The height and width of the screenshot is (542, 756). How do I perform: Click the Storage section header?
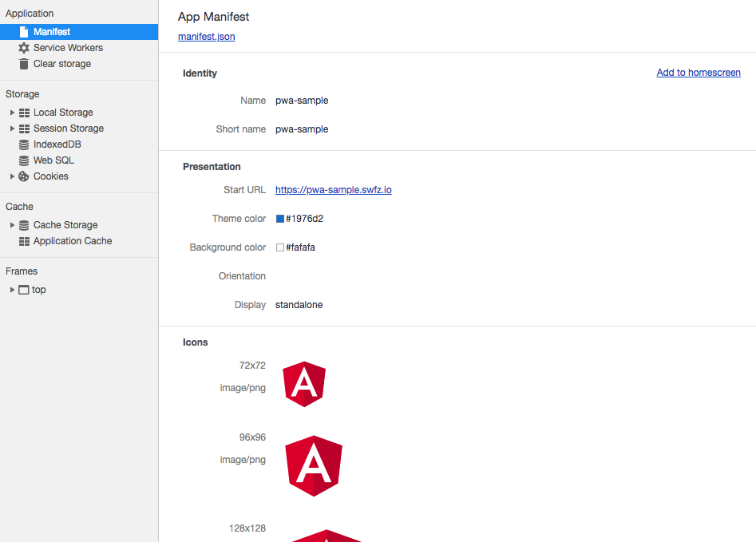tap(22, 94)
